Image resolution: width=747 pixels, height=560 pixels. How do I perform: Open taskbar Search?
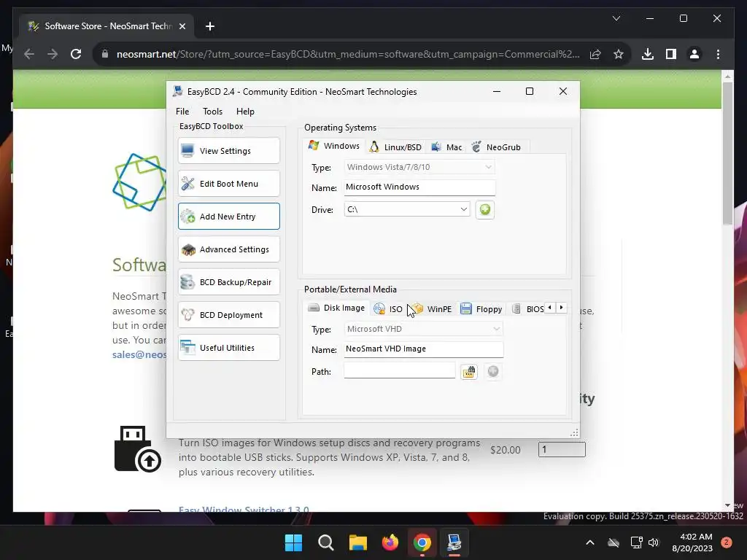coord(326,542)
